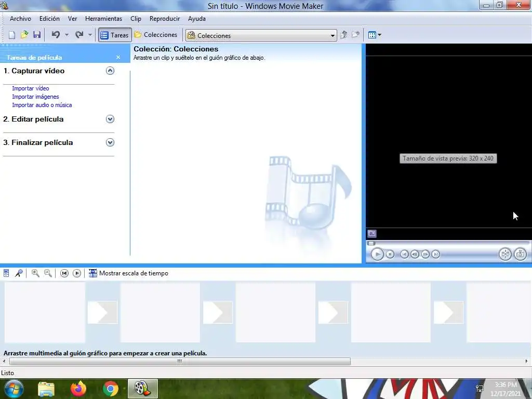Viewport: 532px width, 399px height.
Task: Close the Tareas de película pane
Action: click(118, 57)
